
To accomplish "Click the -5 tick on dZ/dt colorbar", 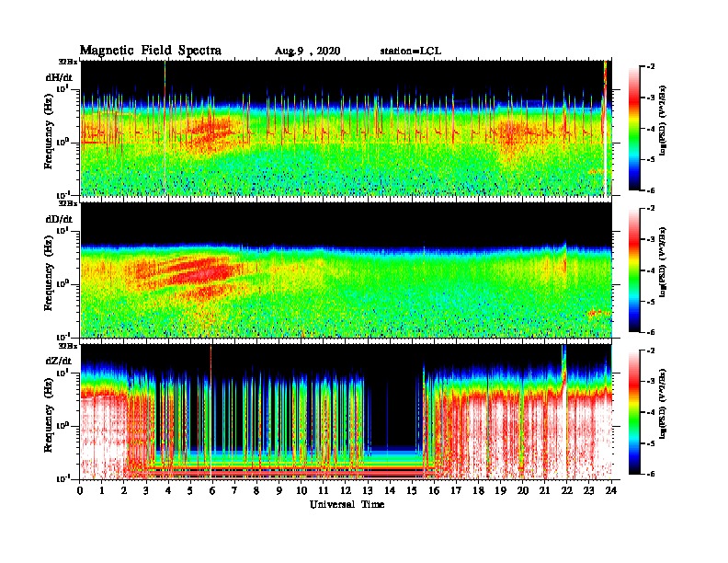I will click(x=652, y=443).
